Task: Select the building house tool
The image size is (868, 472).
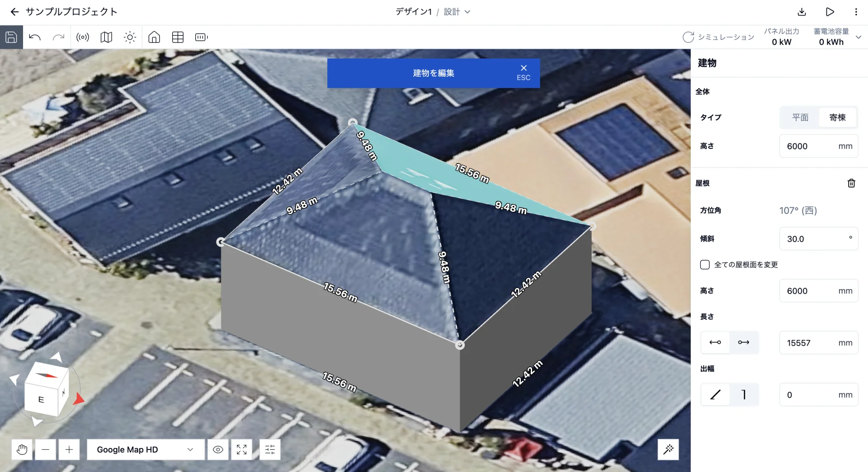Action: click(x=154, y=37)
